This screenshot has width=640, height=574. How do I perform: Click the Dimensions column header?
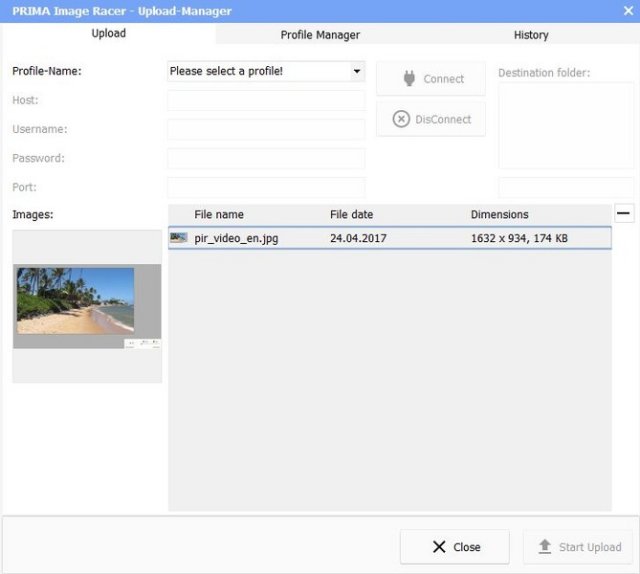tap(499, 215)
